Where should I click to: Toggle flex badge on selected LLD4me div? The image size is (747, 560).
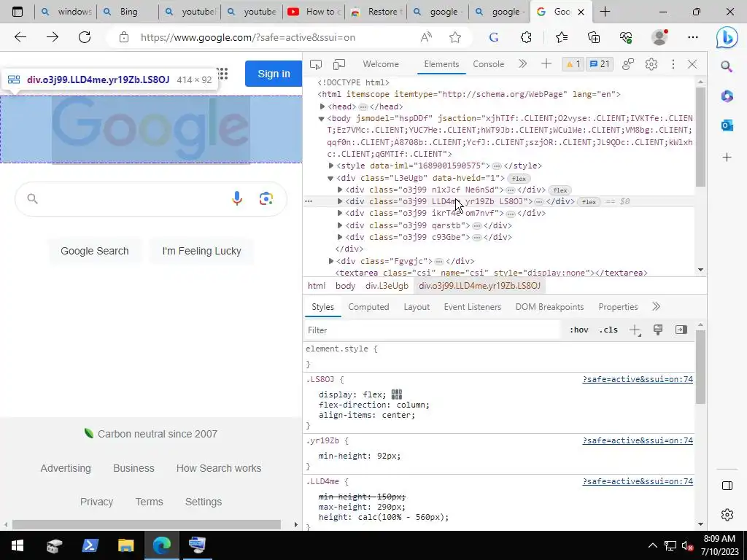(x=589, y=202)
